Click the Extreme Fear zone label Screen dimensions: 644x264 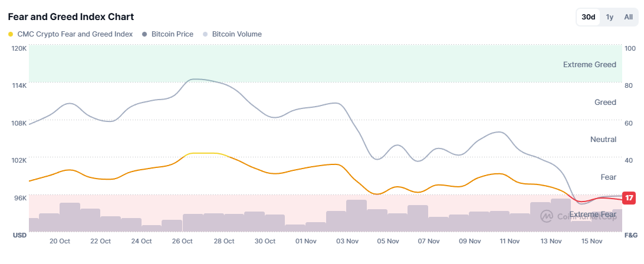pyautogui.click(x=593, y=214)
